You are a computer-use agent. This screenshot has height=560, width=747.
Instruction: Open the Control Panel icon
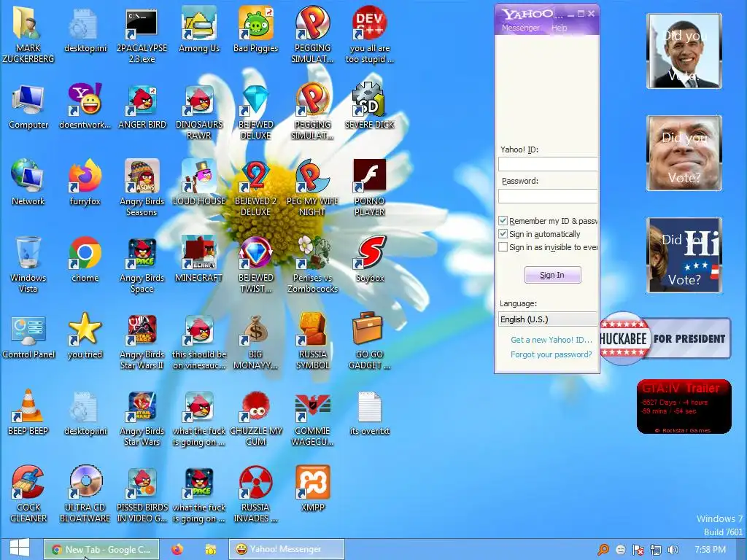(28, 330)
